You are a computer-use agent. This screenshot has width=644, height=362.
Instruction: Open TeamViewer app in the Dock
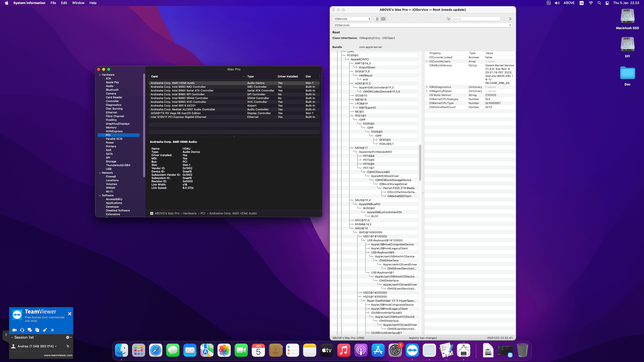412,351
